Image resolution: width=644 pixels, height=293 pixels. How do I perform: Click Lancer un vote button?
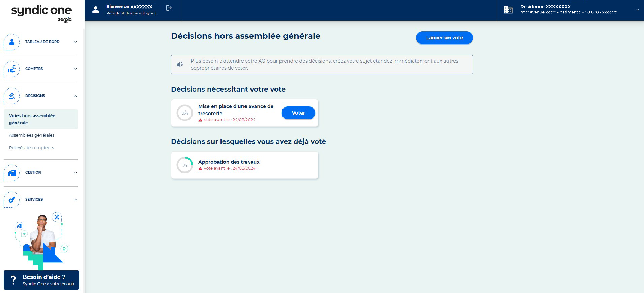click(444, 37)
